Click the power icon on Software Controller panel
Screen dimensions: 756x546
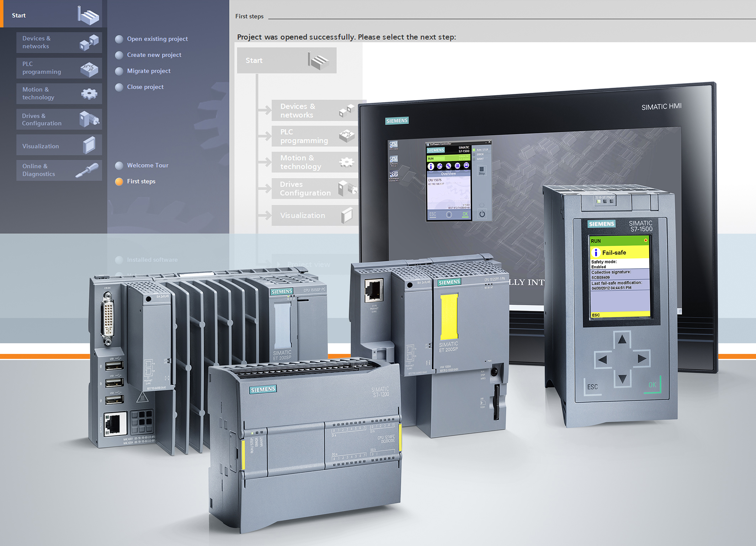click(482, 214)
